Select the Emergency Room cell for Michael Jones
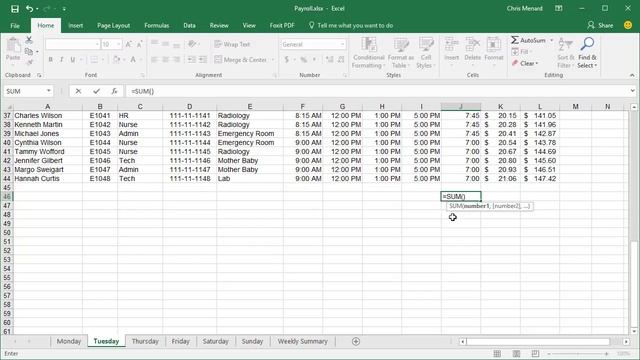 pyautogui.click(x=250, y=134)
